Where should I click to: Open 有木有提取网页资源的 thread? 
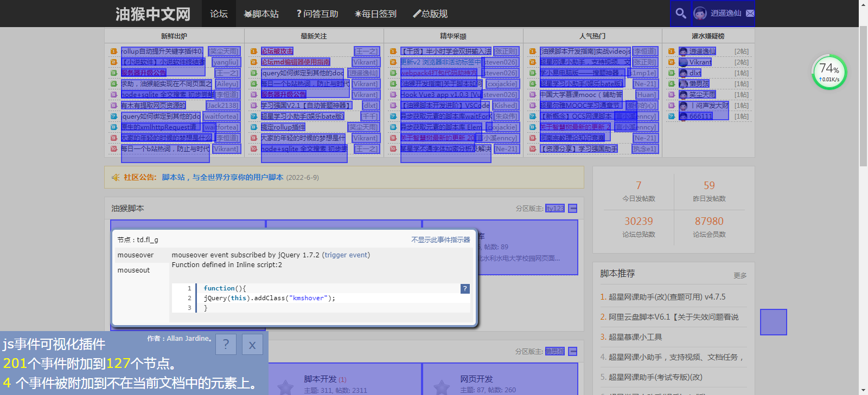point(154,105)
